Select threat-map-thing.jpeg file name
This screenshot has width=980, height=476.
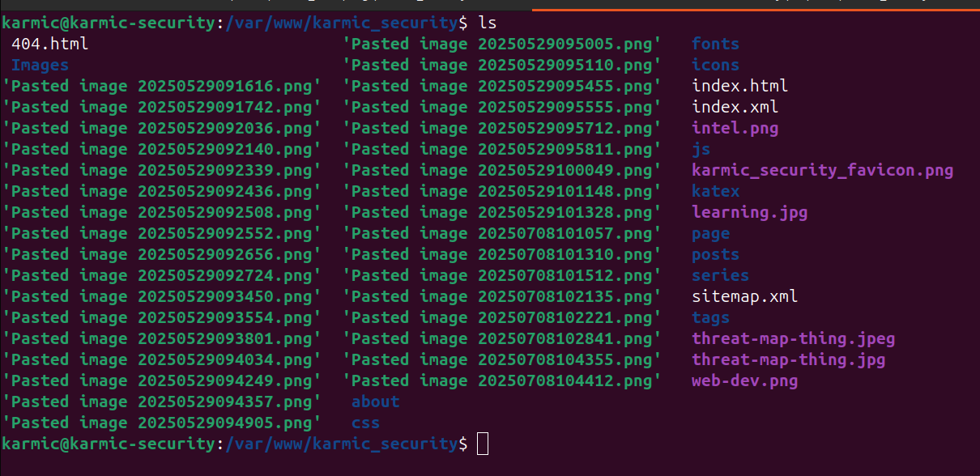[x=793, y=339]
